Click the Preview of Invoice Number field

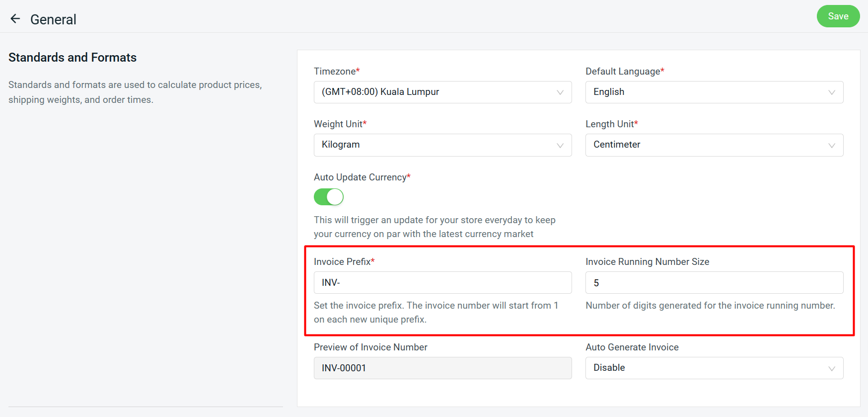click(442, 368)
